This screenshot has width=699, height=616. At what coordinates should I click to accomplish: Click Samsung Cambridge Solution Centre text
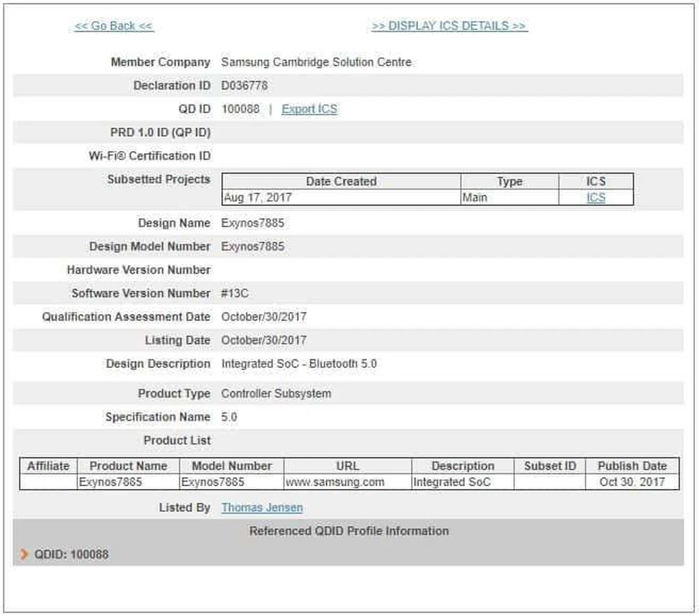(x=317, y=62)
